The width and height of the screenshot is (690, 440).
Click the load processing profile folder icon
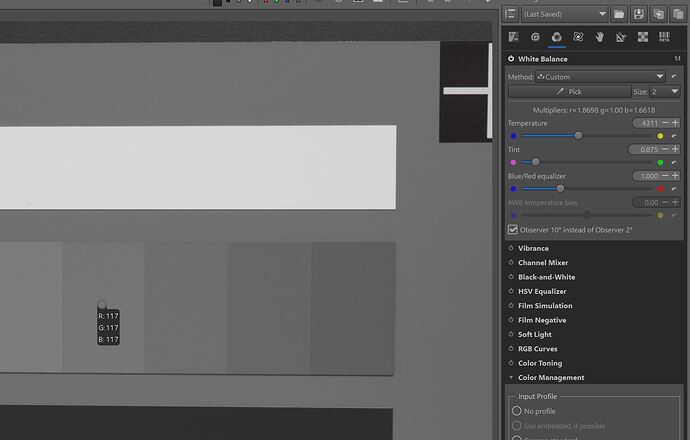[x=620, y=14]
